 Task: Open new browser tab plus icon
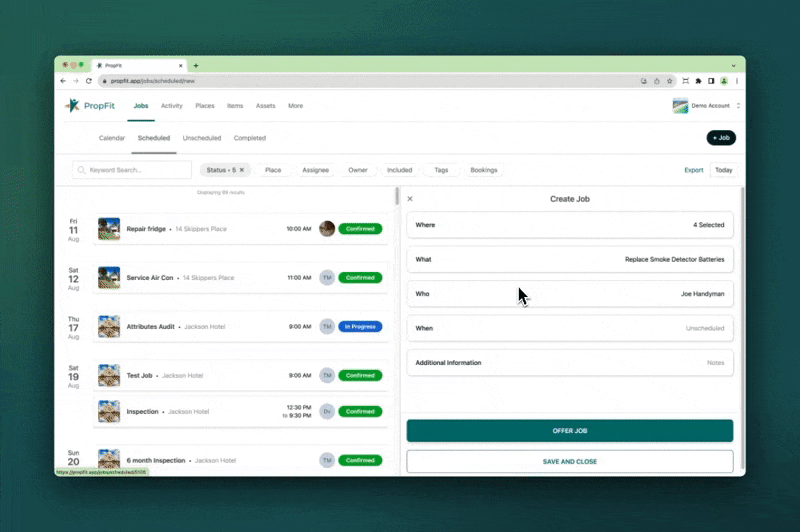coord(196,65)
